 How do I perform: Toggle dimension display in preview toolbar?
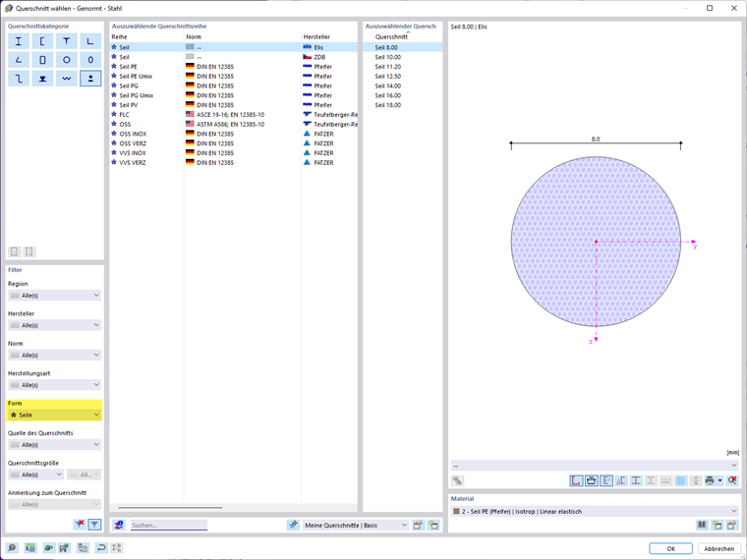point(592,480)
